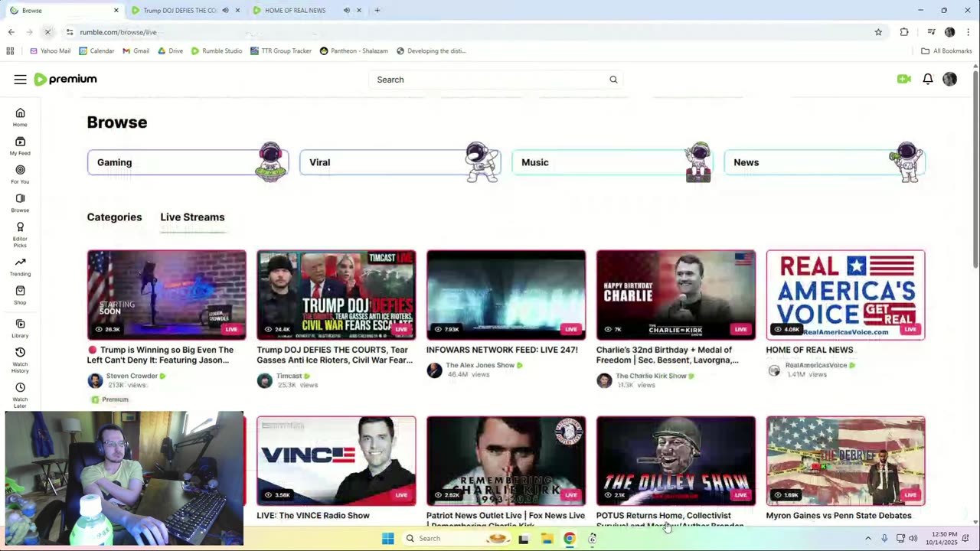Open the Viral category
This screenshot has width=980, height=551.
click(400, 162)
